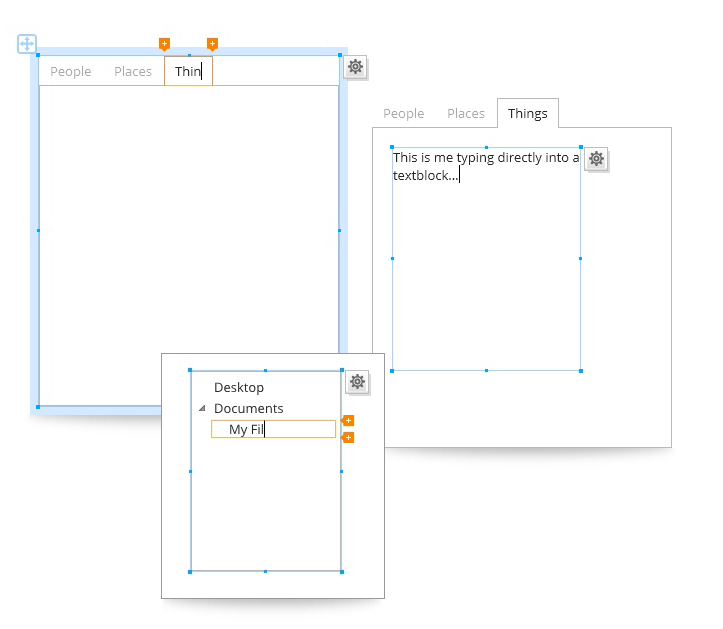Click text 'This is me typing directly into a'
Image resolution: width=723 pixels, height=629 pixels.
click(486, 158)
